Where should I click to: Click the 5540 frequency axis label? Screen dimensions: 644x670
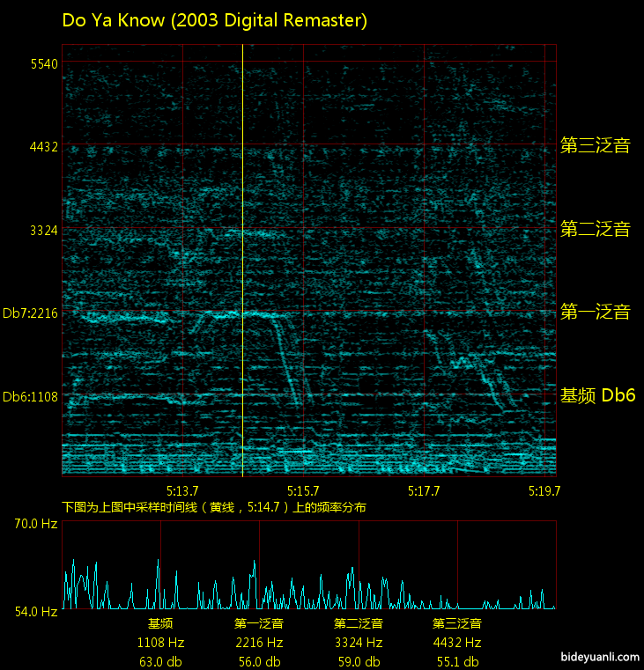click(43, 64)
